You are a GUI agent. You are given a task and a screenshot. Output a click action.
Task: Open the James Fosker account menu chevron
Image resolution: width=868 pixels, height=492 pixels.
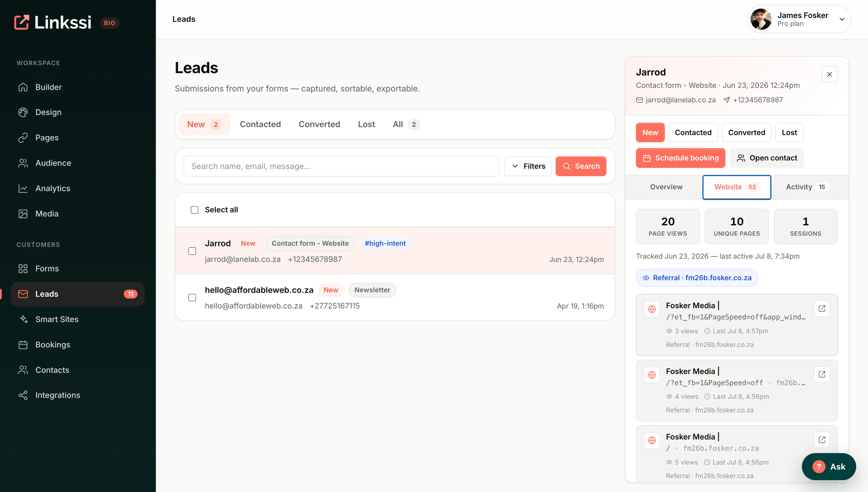point(842,19)
